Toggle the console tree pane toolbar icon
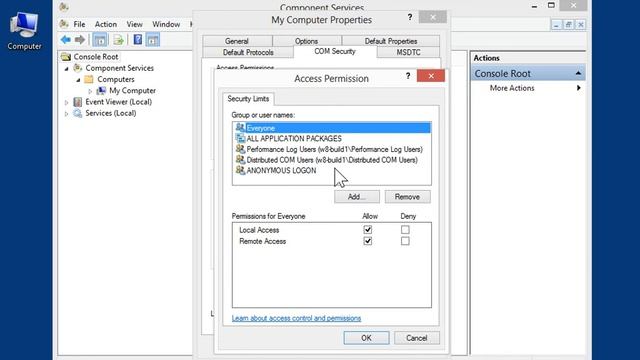 coord(100,40)
